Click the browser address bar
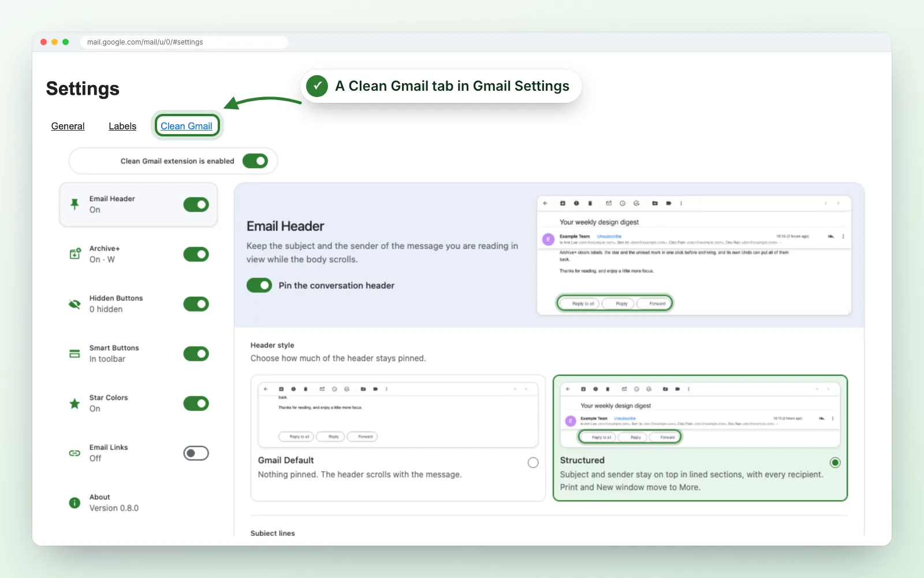 point(184,42)
